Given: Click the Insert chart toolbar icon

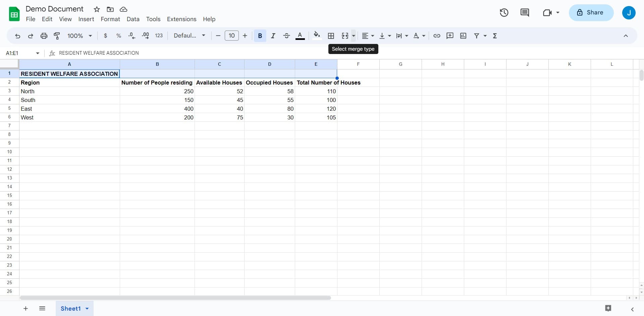Looking at the screenshot, I should (463, 36).
